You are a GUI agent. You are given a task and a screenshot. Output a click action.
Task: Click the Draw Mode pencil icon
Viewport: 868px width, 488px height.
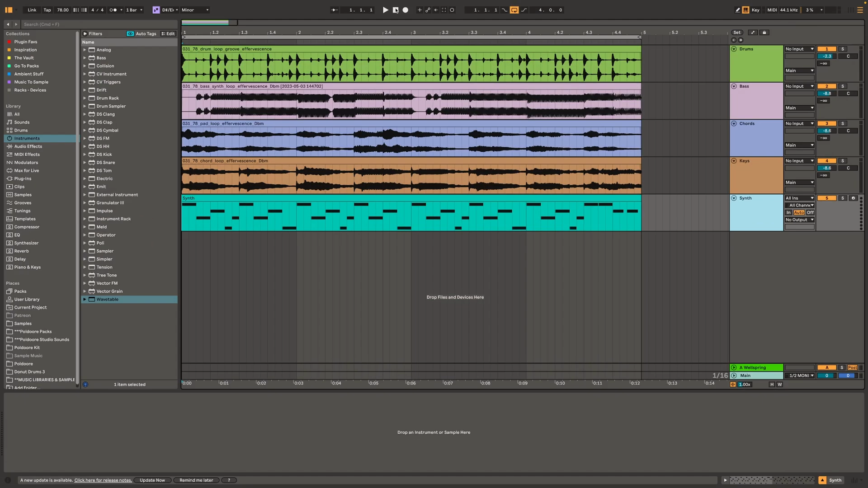click(738, 10)
